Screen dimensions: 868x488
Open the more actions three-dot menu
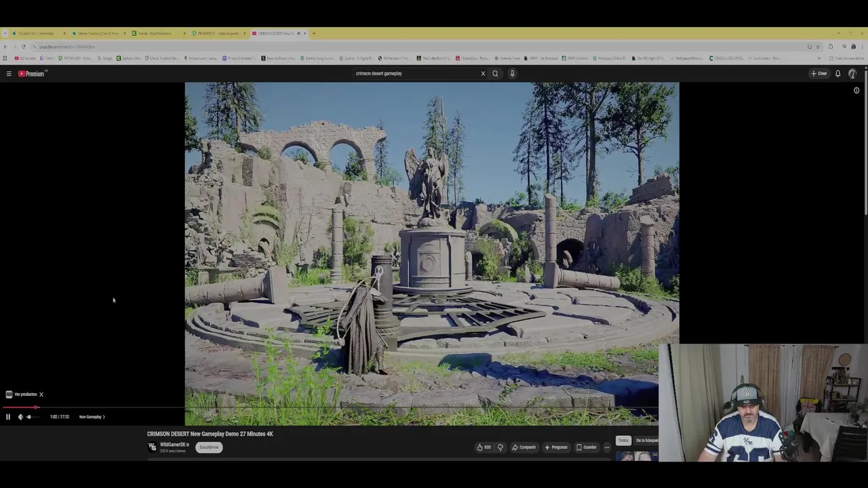click(x=607, y=447)
